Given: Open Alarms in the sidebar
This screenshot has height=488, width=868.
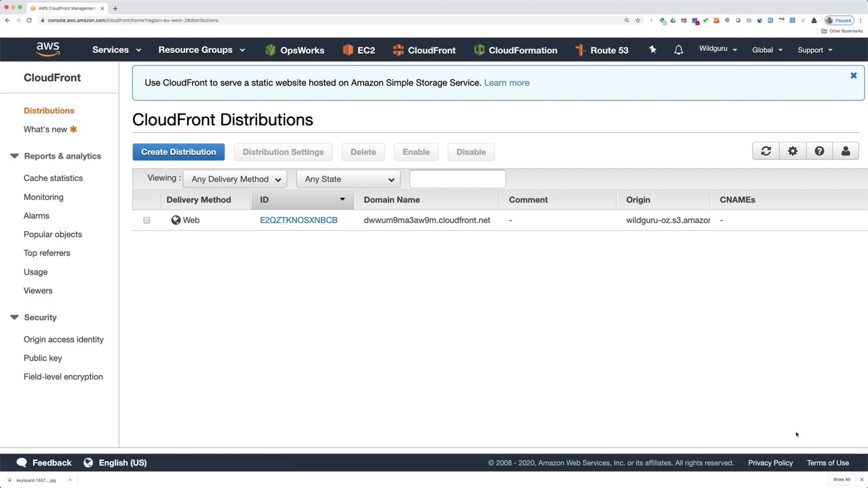Looking at the screenshot, I should click(37, 216).
